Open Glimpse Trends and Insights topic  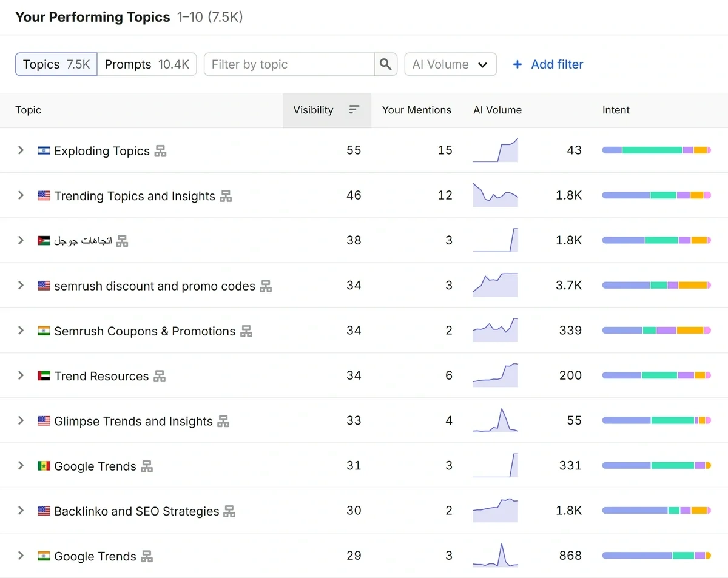pos(133,421)
